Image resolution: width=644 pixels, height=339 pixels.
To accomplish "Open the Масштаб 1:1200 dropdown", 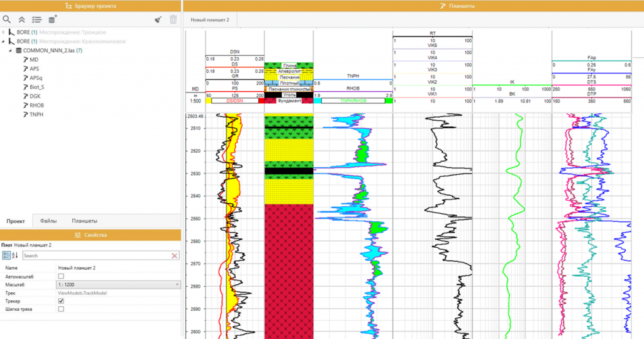I will pyautogui.click(x=177, y=284).
